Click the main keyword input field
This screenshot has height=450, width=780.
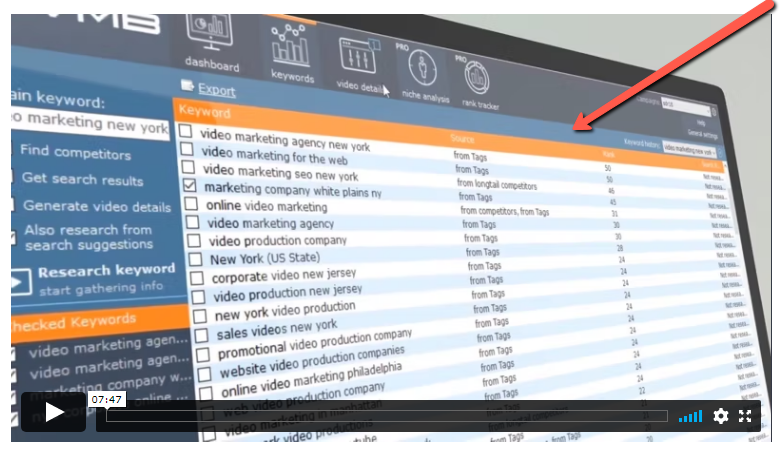pos(91,122)
